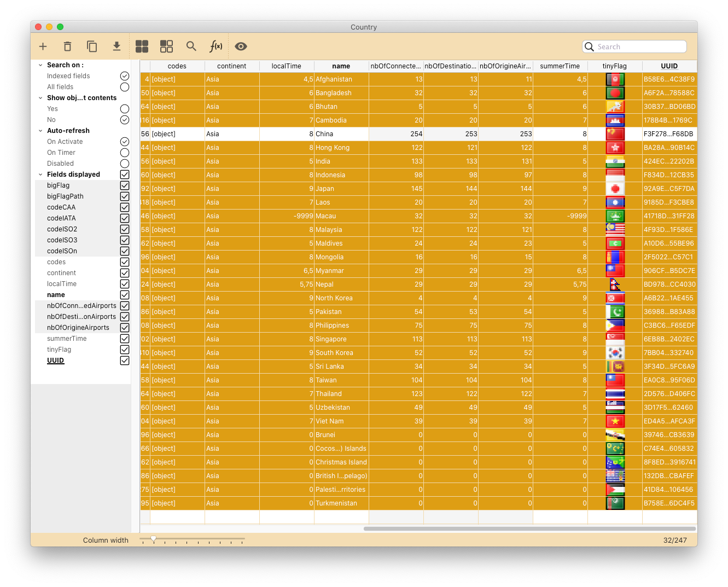Click the Japan flag thumbnail
This screenshot has width=728, height=587.
(615, 189)
